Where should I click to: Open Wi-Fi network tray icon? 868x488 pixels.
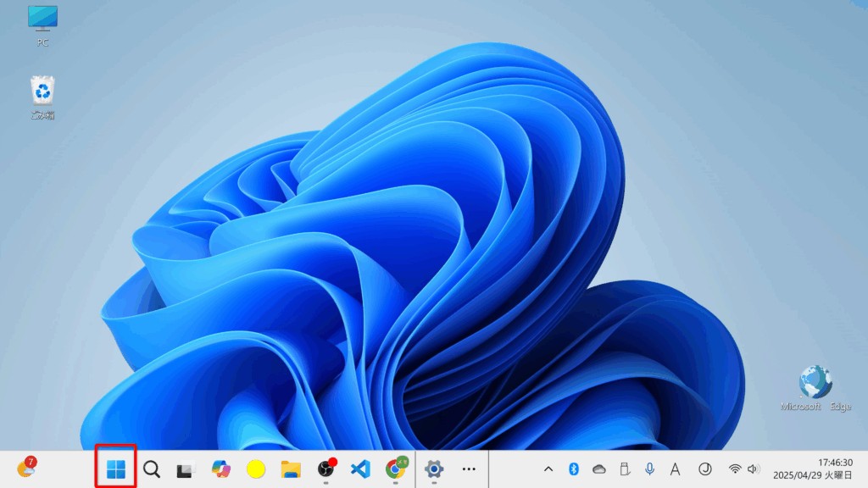point(735,469)
